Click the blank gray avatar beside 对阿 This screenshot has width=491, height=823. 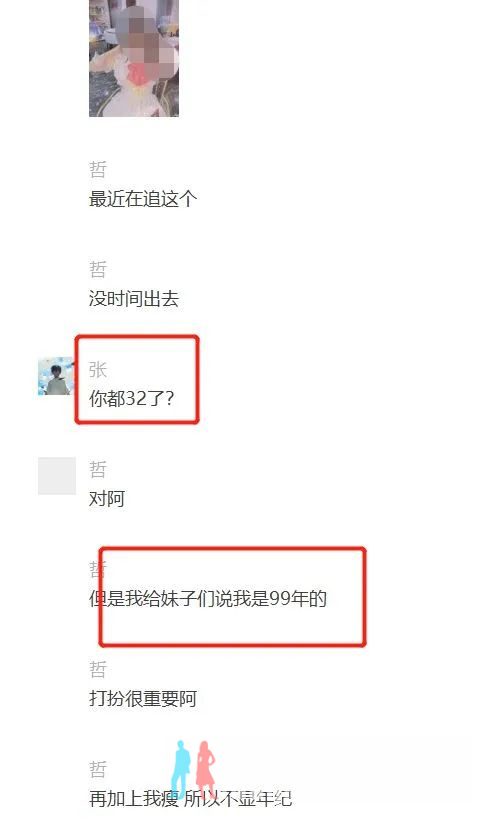click(57, 476)
